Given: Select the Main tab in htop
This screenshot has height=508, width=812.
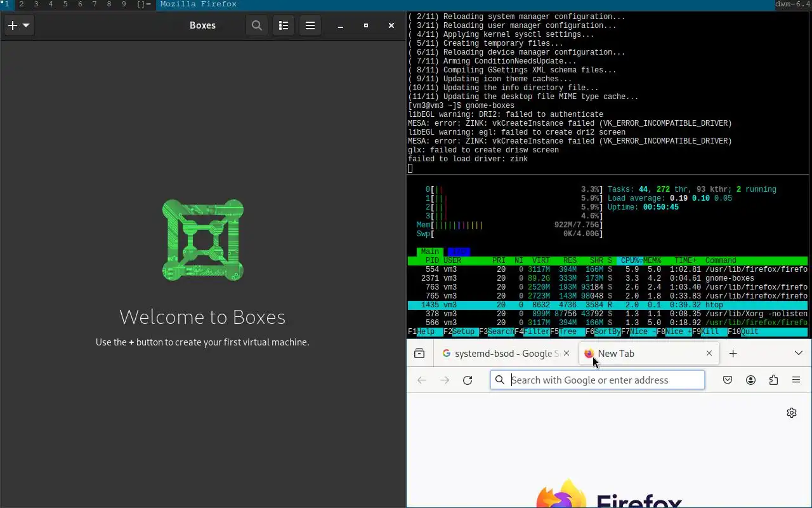Looking at the screenshot, I should pos(429,251).
